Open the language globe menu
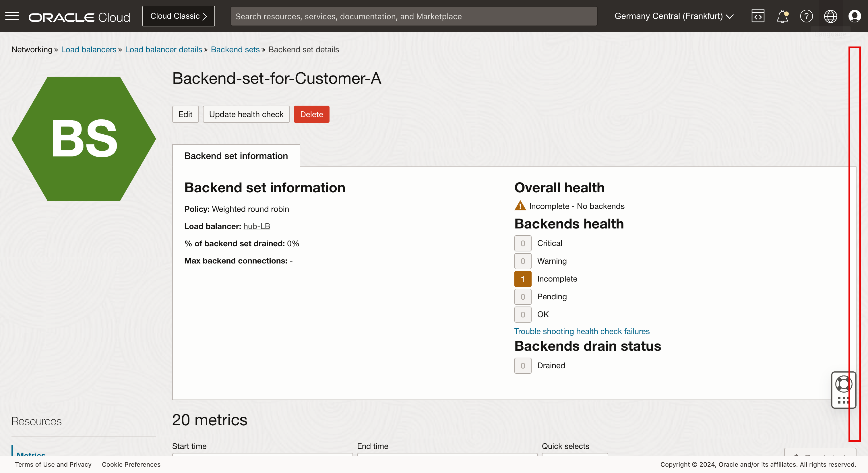Viewport: 868px width, 473px height. tap(830, 16)
